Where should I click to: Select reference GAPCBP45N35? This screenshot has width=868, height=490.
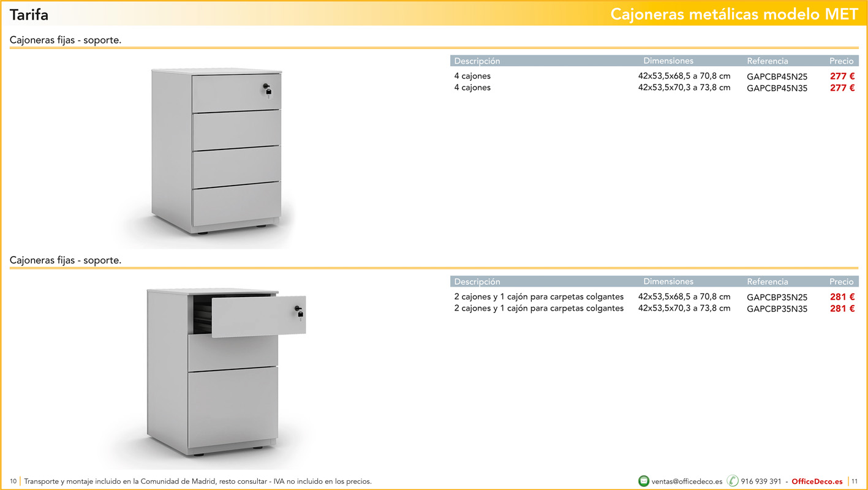[777, 88]
